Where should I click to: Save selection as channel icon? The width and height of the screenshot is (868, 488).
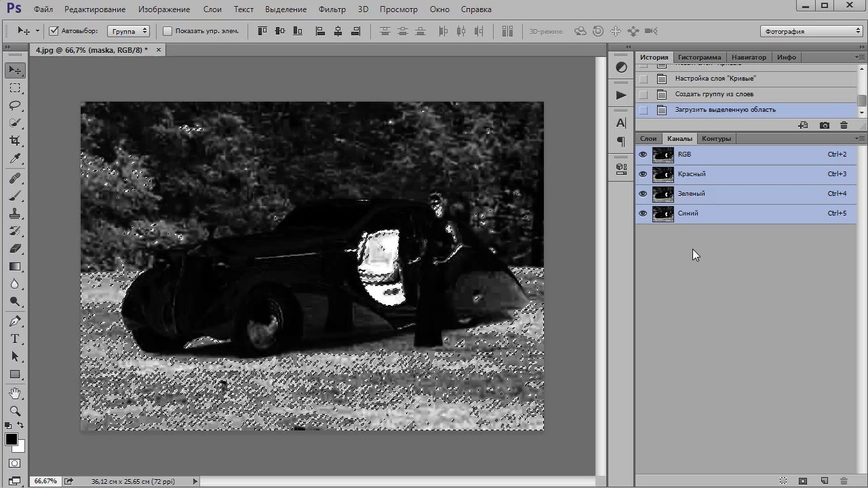[x=803, y=481]
